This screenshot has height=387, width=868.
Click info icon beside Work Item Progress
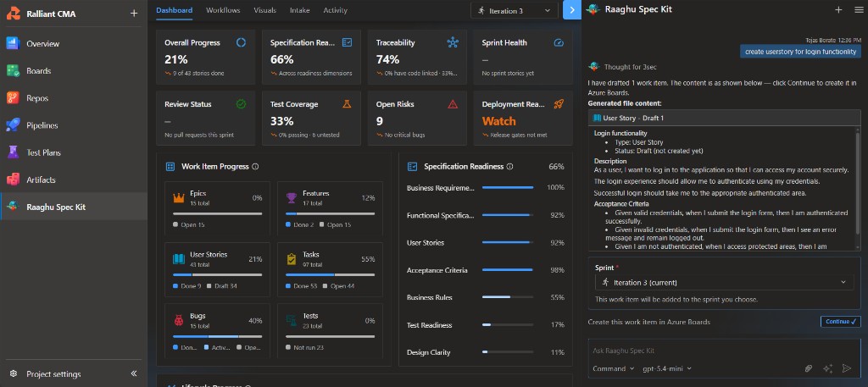click(255, 167)
